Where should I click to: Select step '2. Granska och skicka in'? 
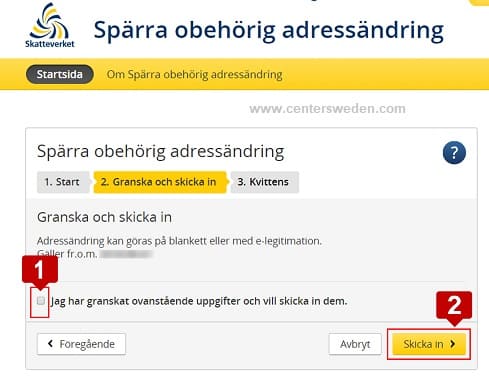(160, 182)
